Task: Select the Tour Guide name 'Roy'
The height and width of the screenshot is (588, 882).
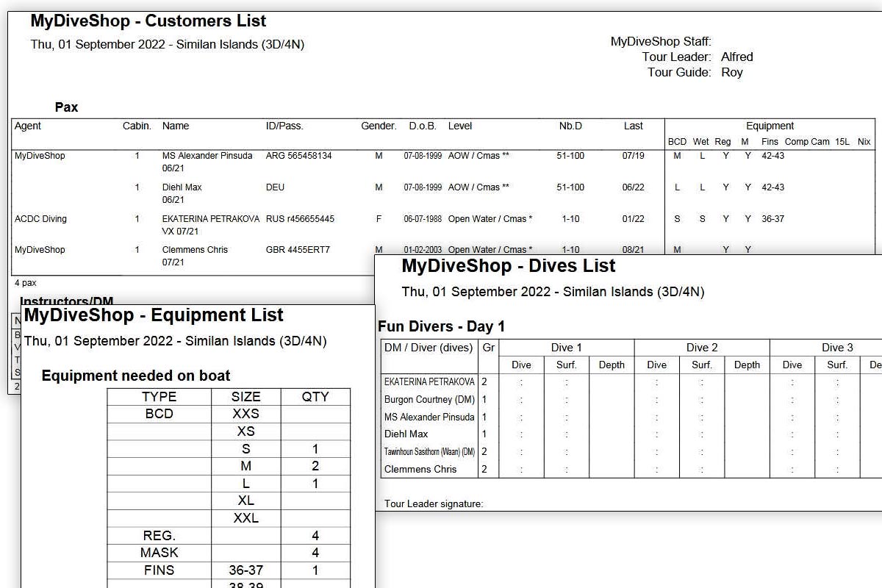Action: [x=732, y=72]
